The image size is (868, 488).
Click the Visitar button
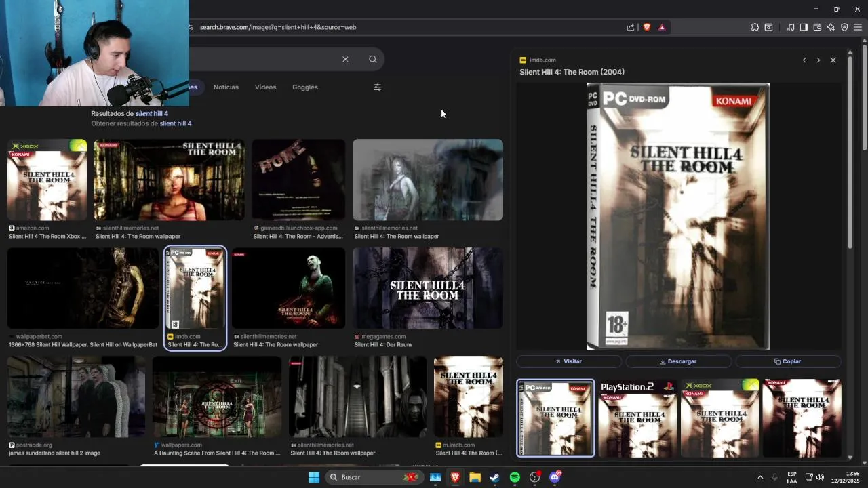(x=569, y=361)
